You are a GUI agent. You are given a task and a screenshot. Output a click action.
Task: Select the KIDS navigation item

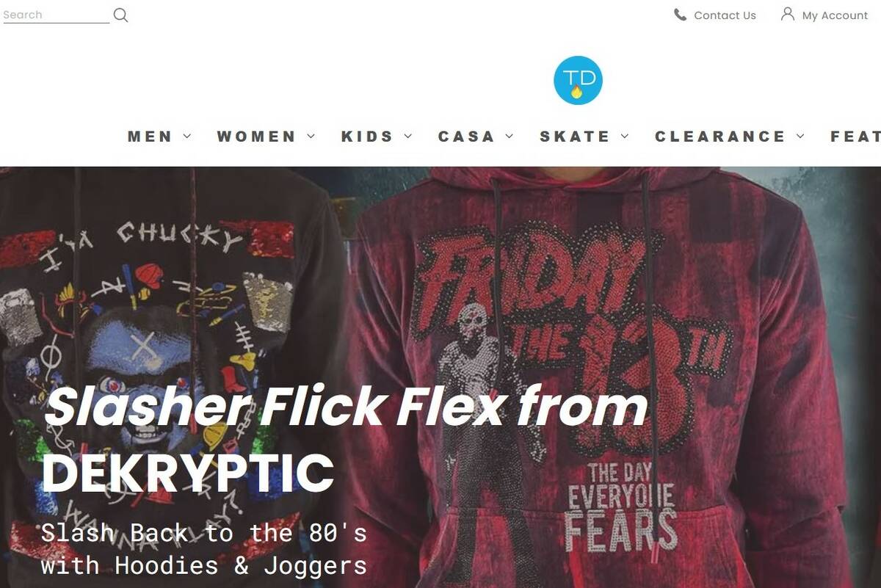click(367, 137)
